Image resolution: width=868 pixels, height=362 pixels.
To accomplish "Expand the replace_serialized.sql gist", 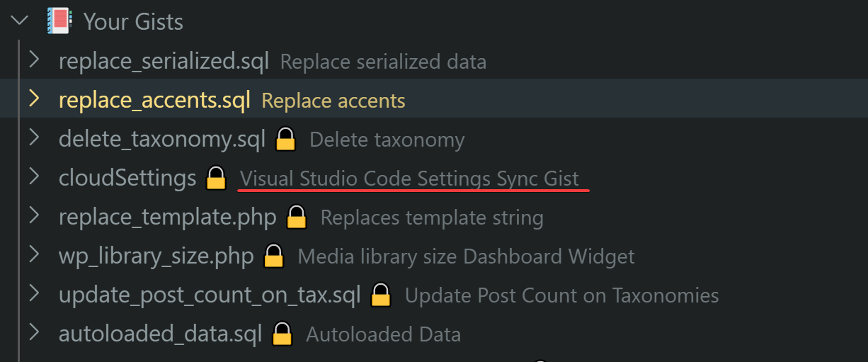I will coord(33,61).
